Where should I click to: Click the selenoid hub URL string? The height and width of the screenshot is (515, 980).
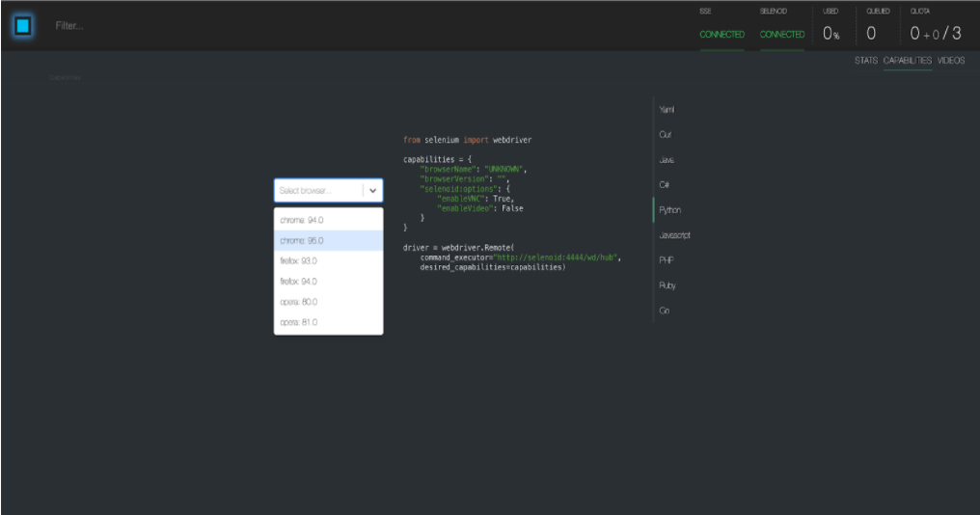pyautogui.click(x=556, y=257)
